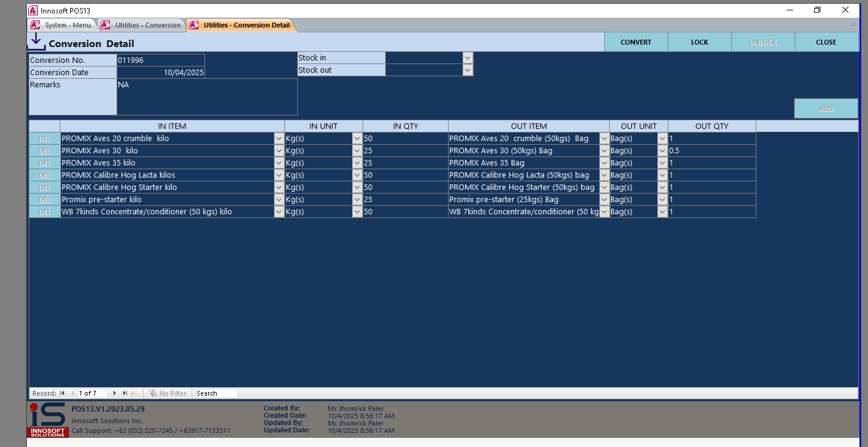The height and width of the screenshot is (447, 868).
Task: Close the current tab with the X at tab bar's right
Action: [x=853, y=25]
